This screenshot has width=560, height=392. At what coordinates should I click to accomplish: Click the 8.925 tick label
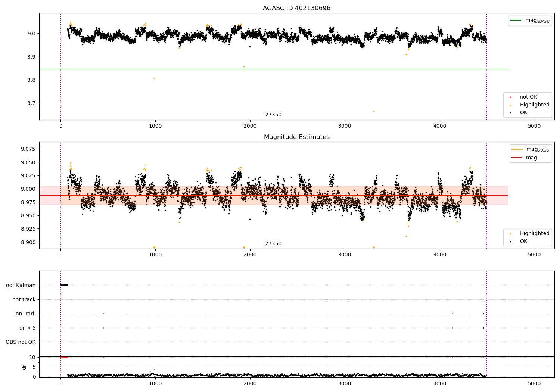click(x=28, y=228)
